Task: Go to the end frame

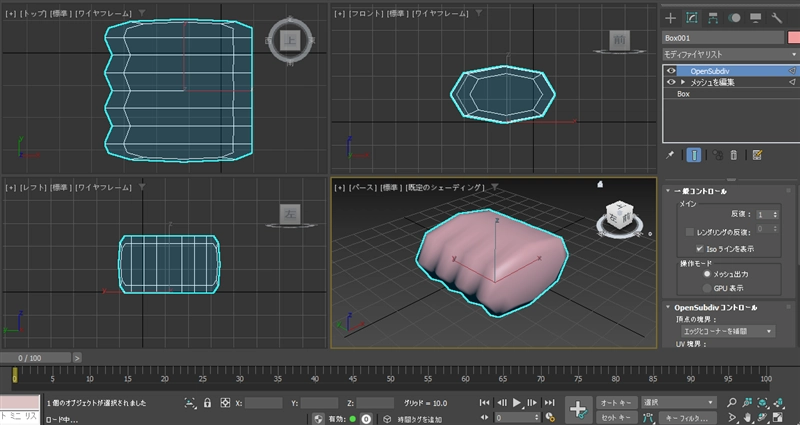Action: tap(549, 403)
